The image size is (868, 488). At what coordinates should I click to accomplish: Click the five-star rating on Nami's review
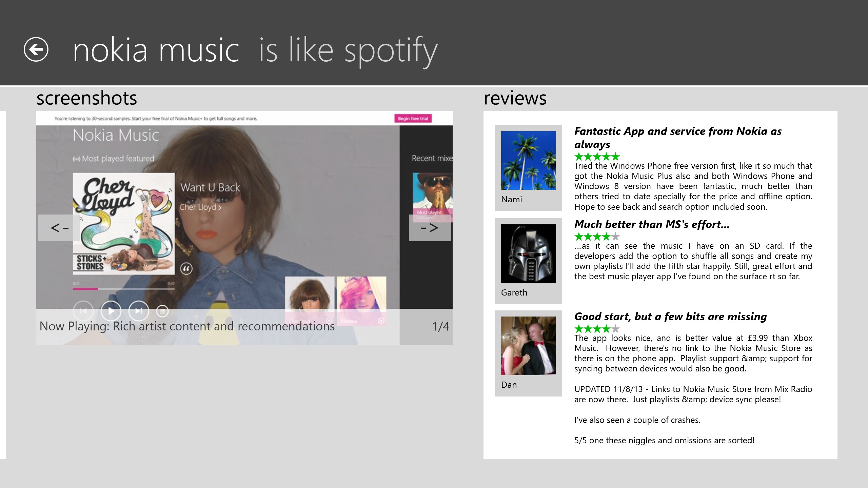pyautogui.click(x=596, y=157)
